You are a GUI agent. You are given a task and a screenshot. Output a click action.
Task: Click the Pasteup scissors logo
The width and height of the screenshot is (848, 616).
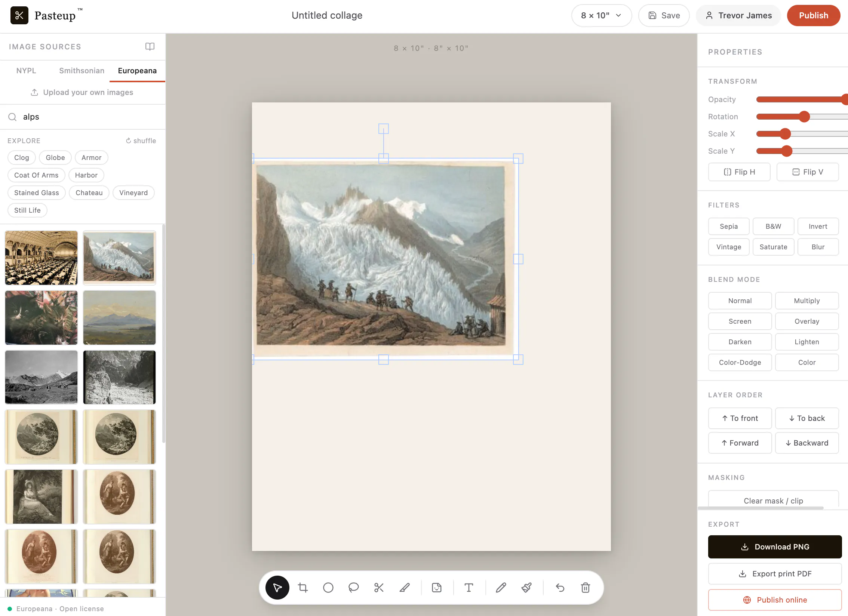(19, 15)
